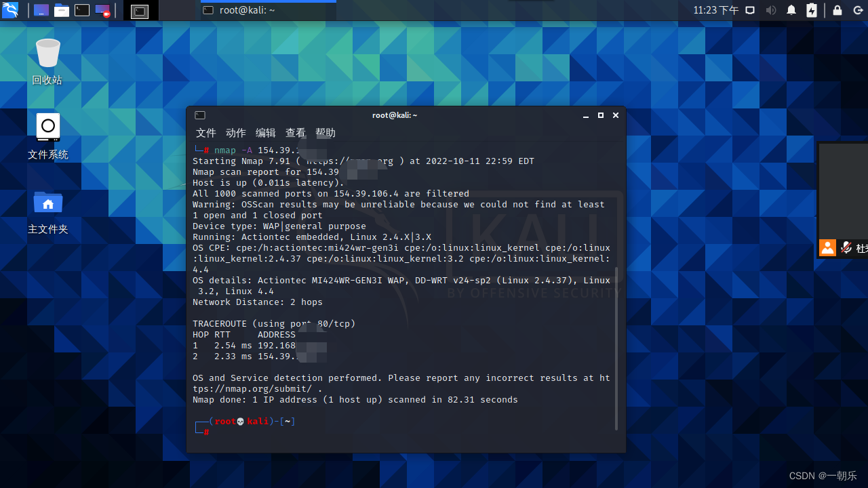The width and height of the screenshot is (868, 488).
Task: Click the screen recorder panel icon
Action: 102,10
